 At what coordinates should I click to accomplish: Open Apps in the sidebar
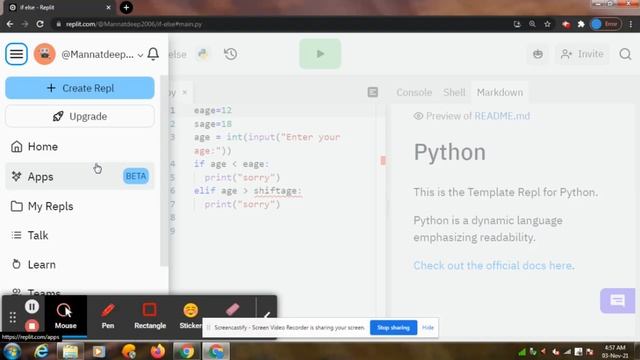[80, 176]
